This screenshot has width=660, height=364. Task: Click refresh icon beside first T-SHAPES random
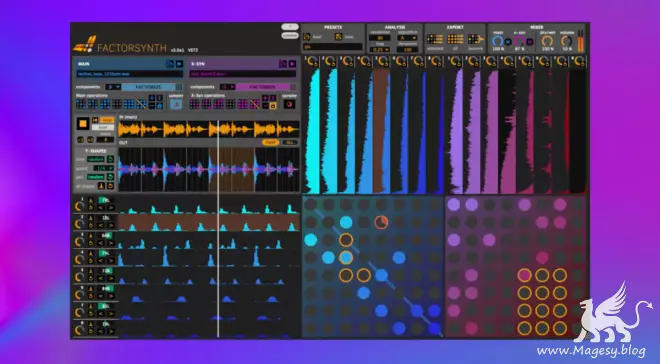click(110, 159)
